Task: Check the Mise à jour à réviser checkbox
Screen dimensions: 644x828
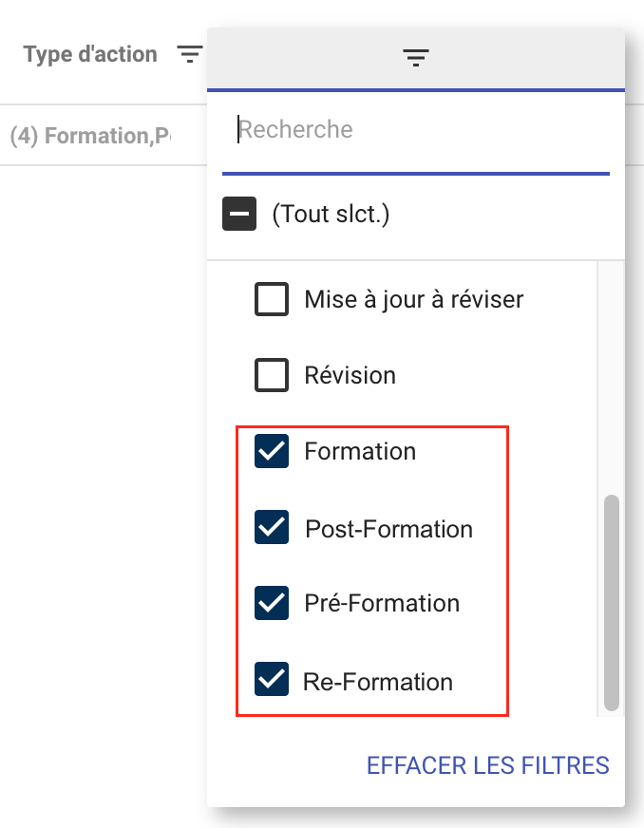Action: tap(272, 300)
